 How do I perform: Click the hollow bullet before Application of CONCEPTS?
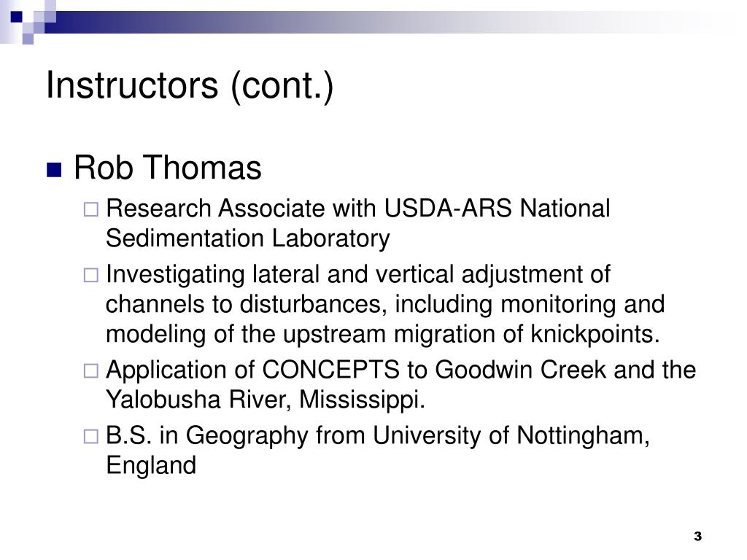tap(91, 370)
